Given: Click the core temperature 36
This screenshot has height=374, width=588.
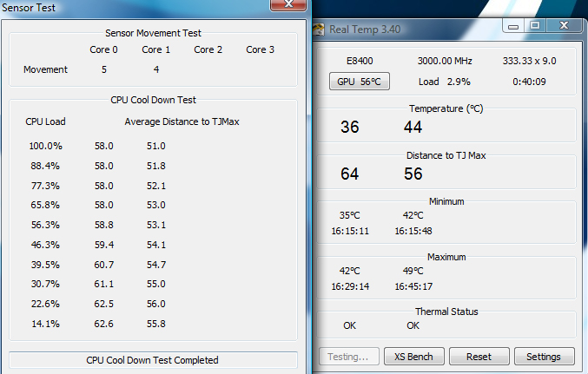Looking at the screenshot, I should 349,127.
